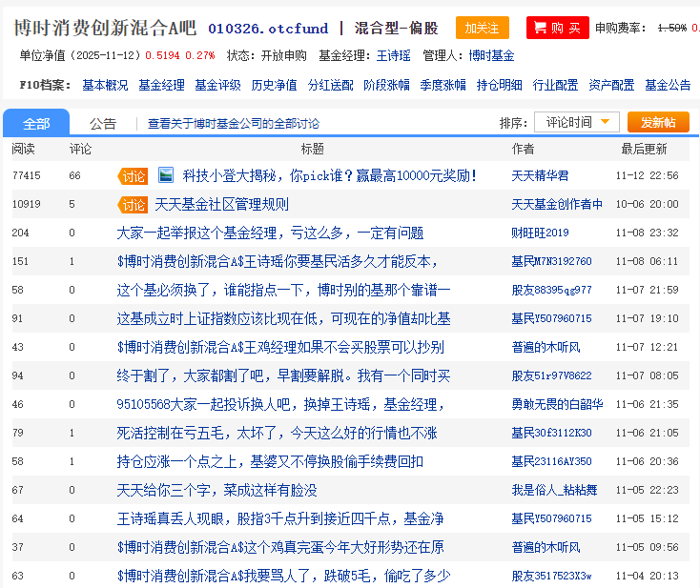Viewport: 700px width, 588px height.
Task: Open post 大家一起举报这个基金经理
Action: pos(270,233)
